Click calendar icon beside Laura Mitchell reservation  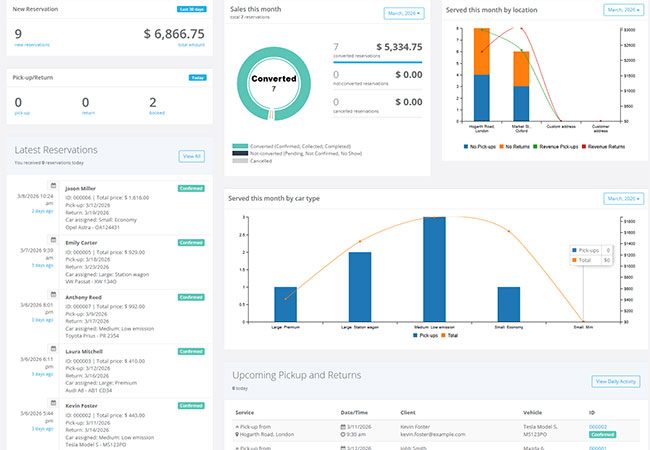(x=53, y=348)
